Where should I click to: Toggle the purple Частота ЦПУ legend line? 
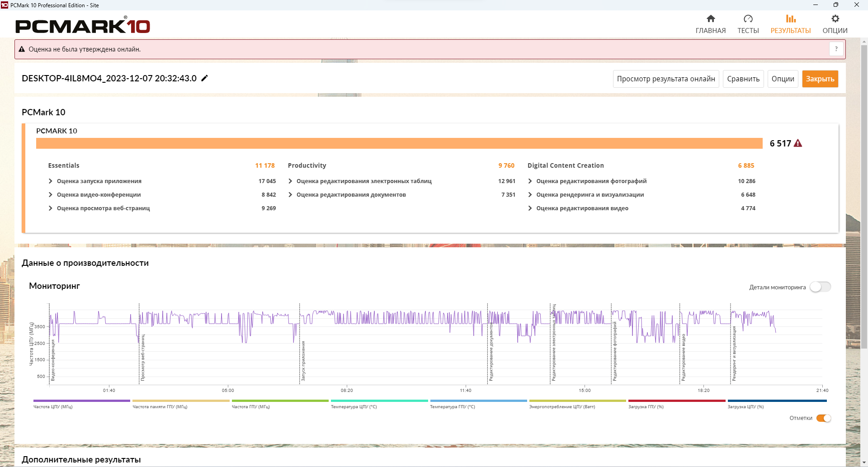(x=82, y=401)
